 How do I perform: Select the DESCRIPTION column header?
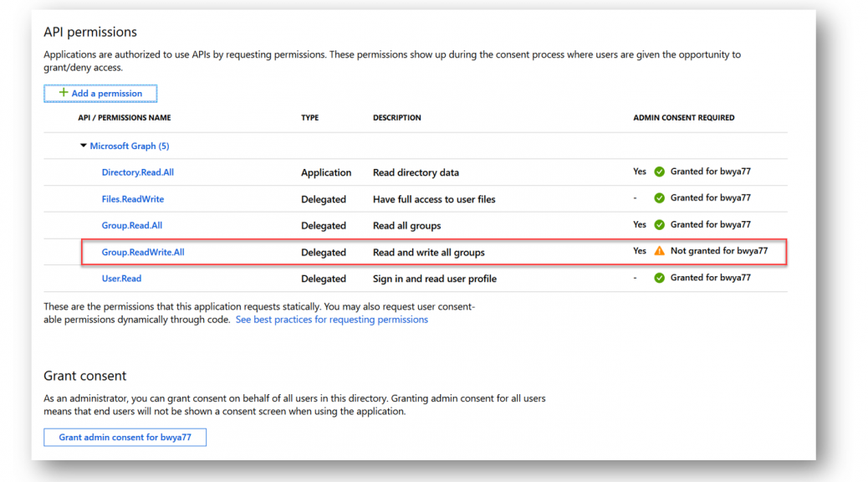click(x=397, y=117)
